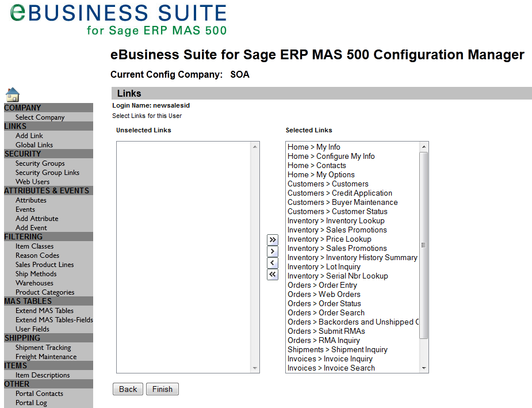Open the Global Links menu item
Viewport: 532px width, 408px height.
click(x=34, y=145)
